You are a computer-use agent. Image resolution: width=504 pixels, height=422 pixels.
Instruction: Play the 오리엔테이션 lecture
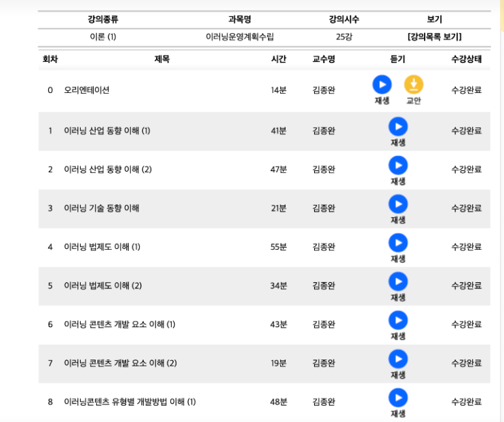(x=382, y=85)
